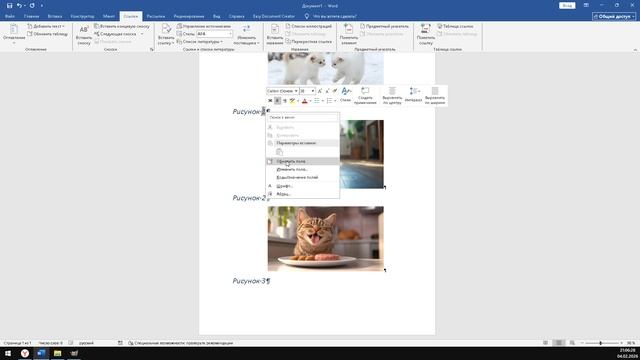Click Изменить поставщика button
The height and width of the screenshot is (360, 640).
[x=246, y=35]
